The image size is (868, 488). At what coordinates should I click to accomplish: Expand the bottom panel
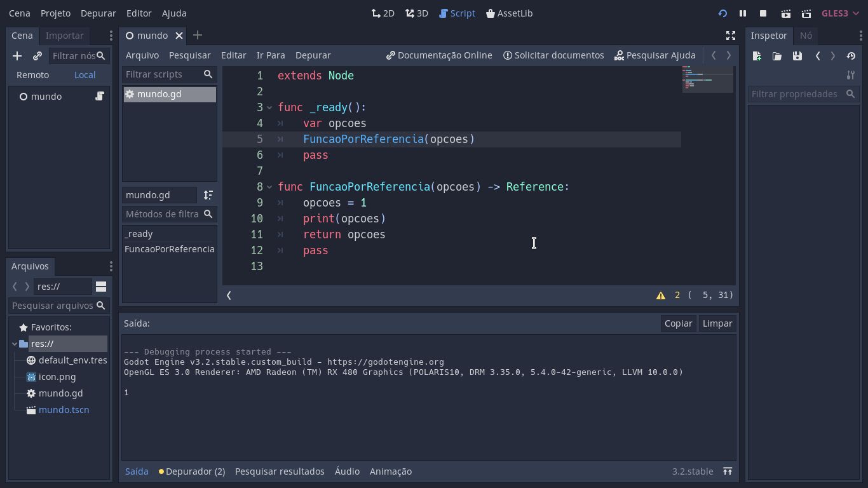click(728, 471)
